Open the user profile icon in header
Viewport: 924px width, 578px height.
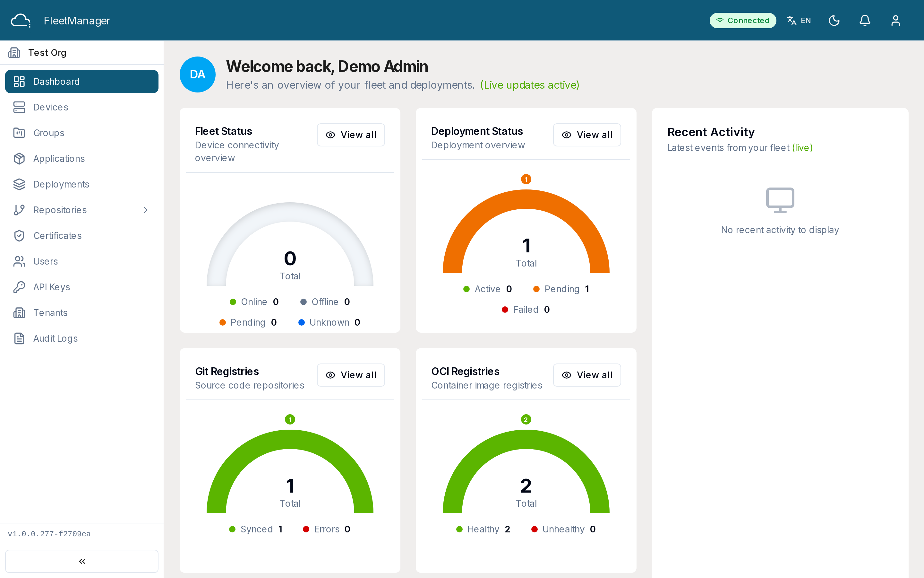coord(896,21)
